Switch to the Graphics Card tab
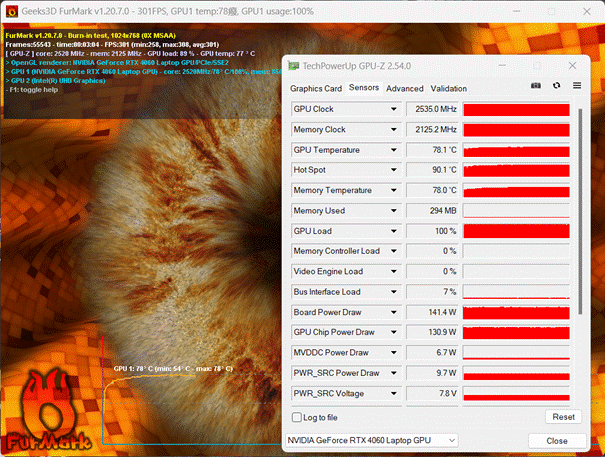The width and height of the screenshot is (605, 457). [x=316, y=88]
